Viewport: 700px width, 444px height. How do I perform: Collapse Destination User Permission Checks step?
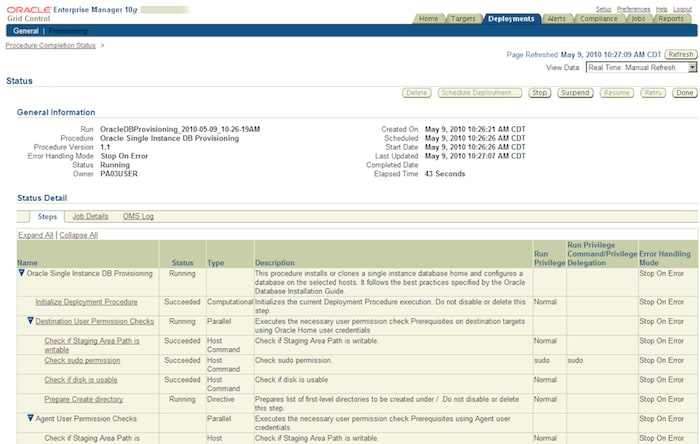(30, 321)
